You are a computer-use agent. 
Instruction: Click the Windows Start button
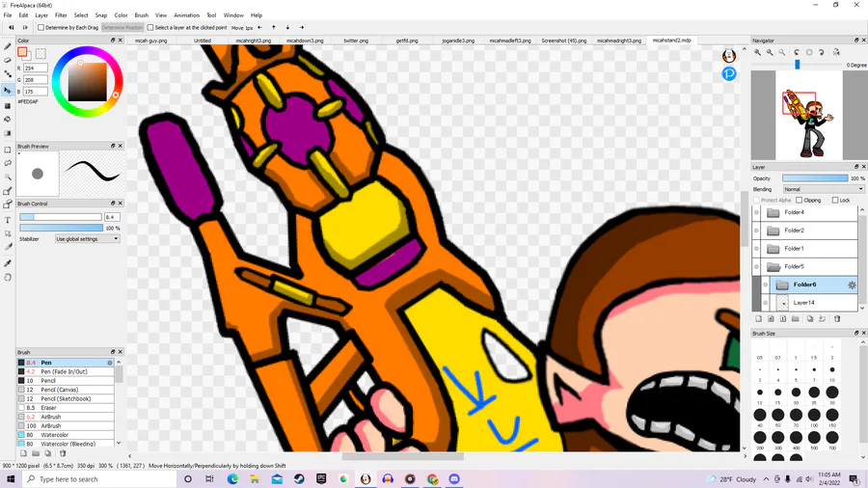(x=11, y=479)
